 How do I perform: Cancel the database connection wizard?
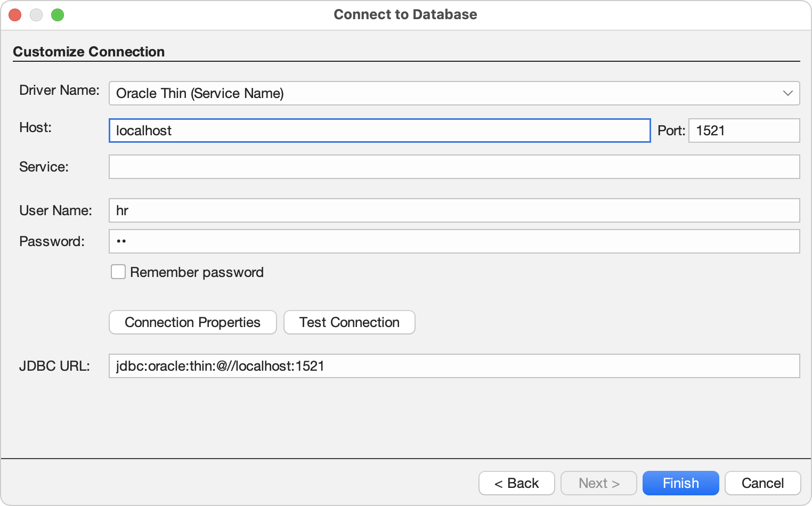tap(762, 483)
